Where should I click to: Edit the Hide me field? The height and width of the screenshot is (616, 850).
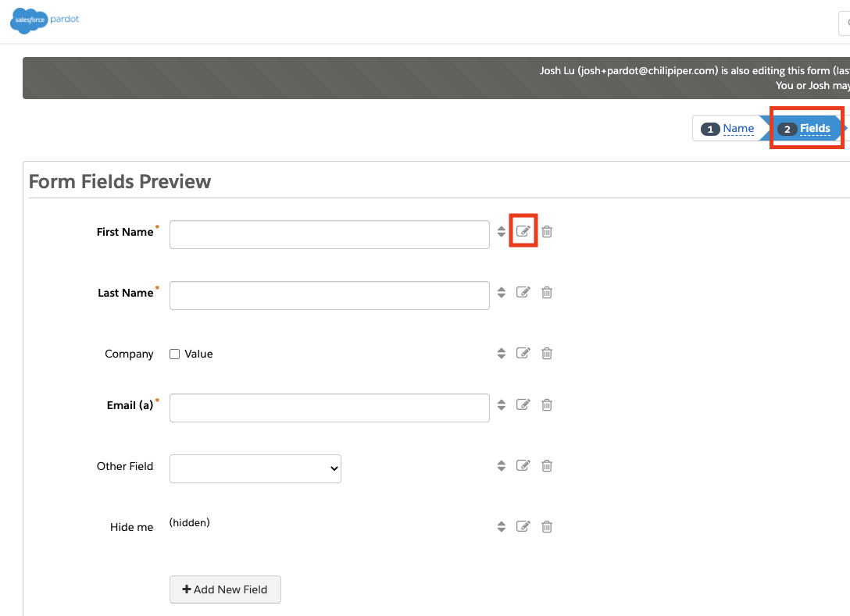[523, 527]
